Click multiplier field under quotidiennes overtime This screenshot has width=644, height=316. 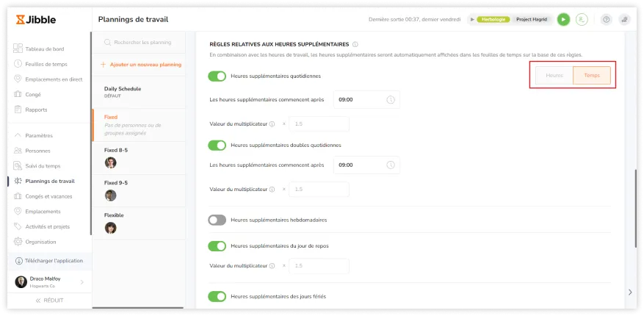coord(319,123)
